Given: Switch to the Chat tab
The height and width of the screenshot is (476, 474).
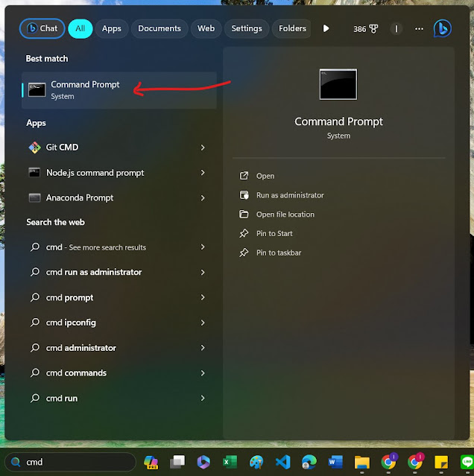Looking at the screenshot, I should [42, 28].
